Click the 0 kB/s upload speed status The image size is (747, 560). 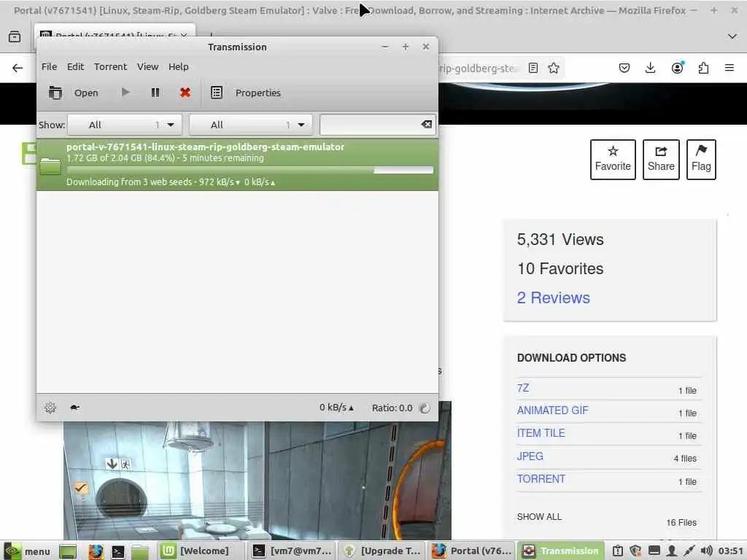click(336, 408)
